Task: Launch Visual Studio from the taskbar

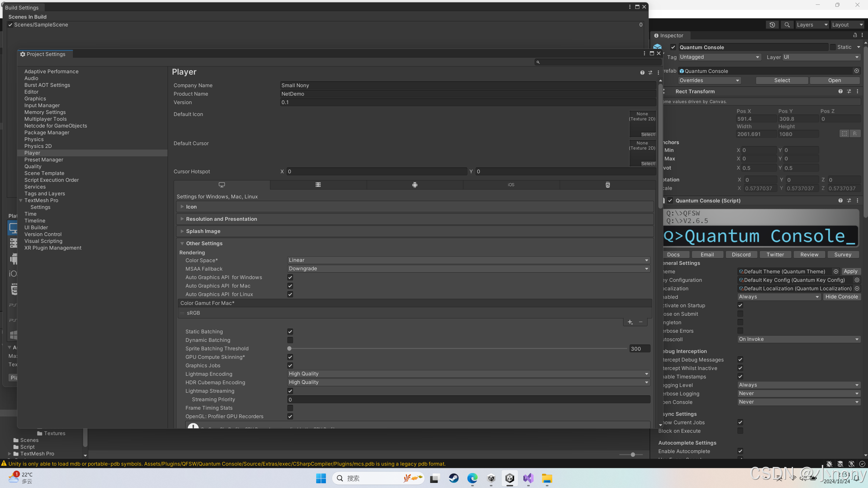Action: [528, 478]
